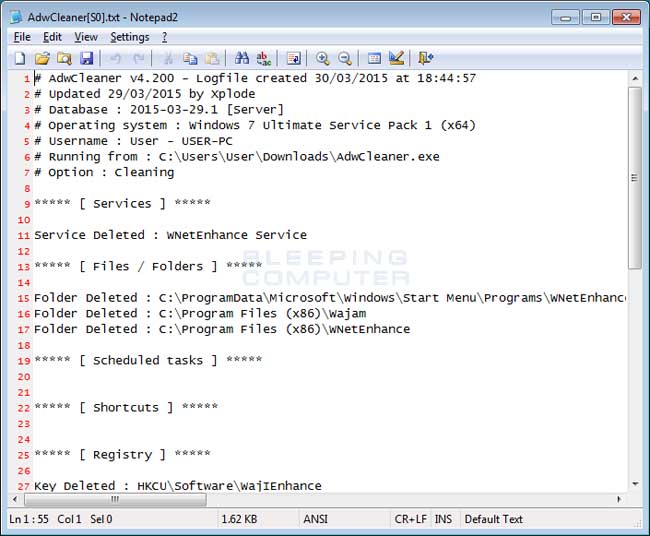Click the Customize Schemes toolbar icon
Screen dimensions: 650x536
click(x=396, y=59)
